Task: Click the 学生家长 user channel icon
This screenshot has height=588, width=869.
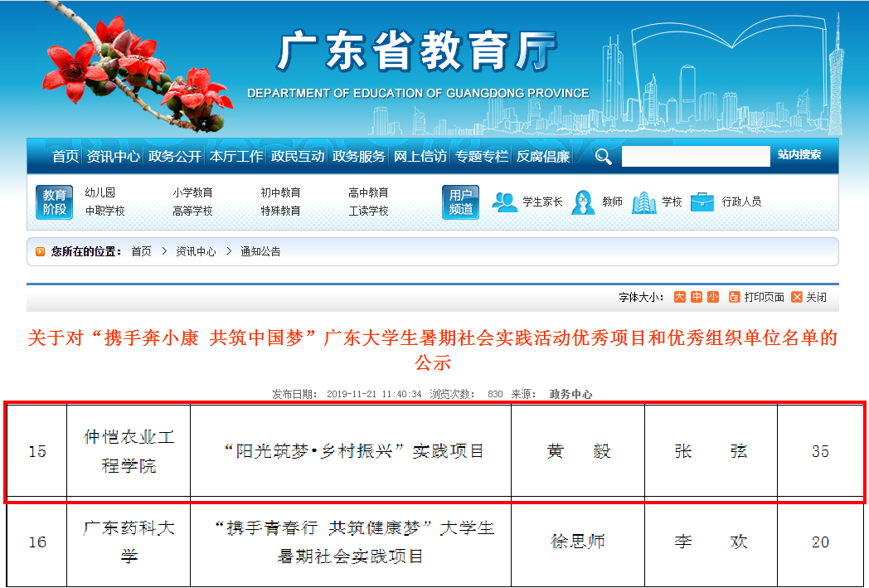Action: click(504, 202)
